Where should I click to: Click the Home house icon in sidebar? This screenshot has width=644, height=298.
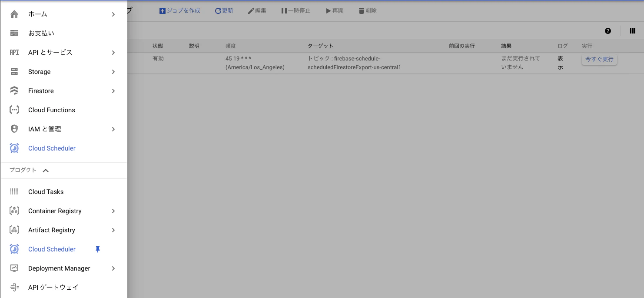click(x=14, y=14)
